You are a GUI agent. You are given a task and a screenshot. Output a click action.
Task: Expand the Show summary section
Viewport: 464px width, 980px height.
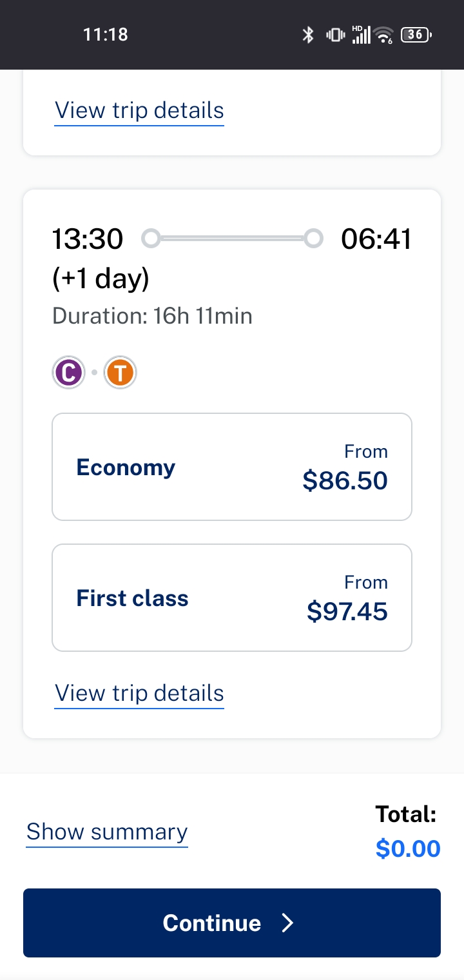click(x=107, y=832)
